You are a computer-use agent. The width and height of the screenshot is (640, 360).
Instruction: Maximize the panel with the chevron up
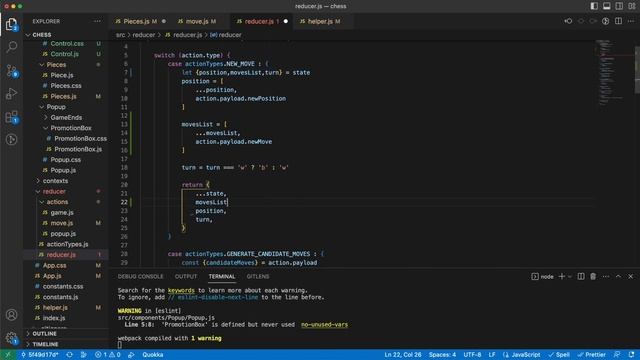point(618,276)
